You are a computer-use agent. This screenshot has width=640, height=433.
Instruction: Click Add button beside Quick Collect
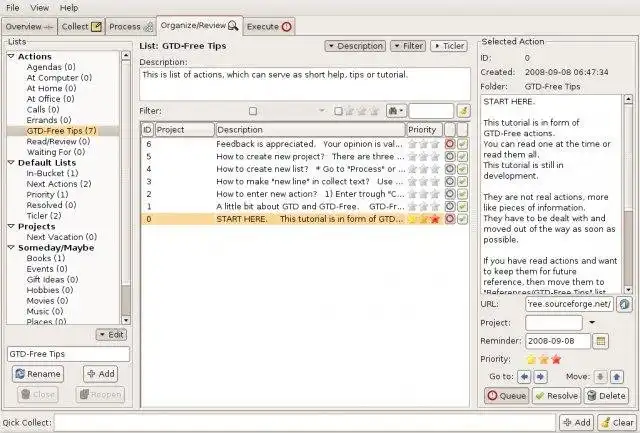click(577, 422)
